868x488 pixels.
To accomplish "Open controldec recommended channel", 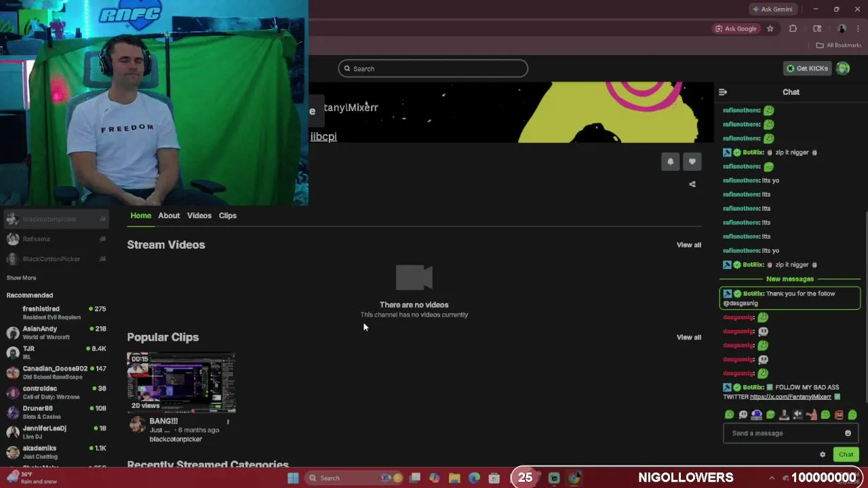I will click(56, 392).
